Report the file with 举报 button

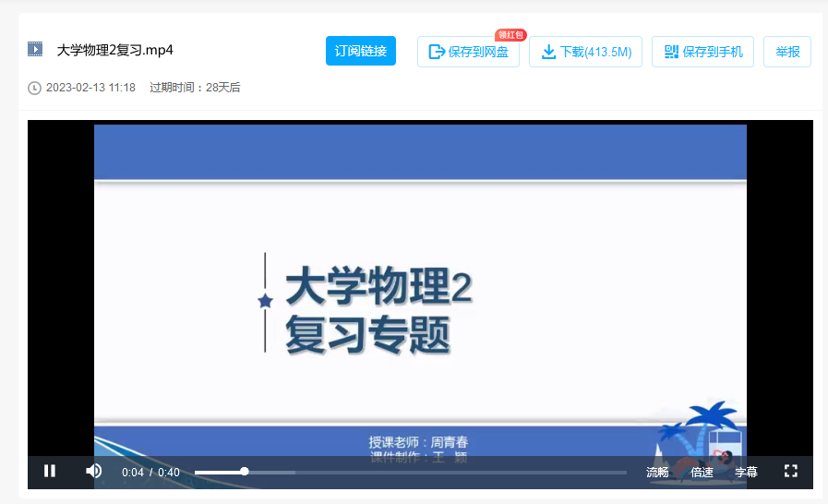(787, 53)
